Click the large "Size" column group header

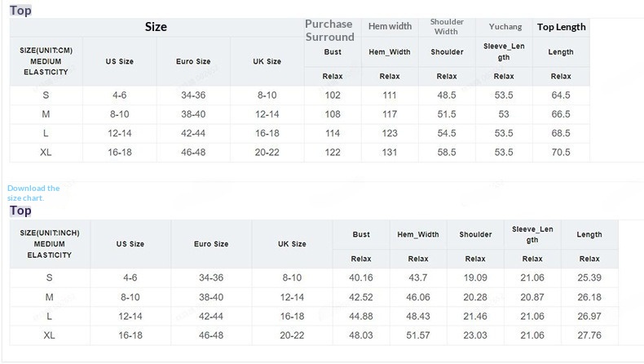point(156,27)
